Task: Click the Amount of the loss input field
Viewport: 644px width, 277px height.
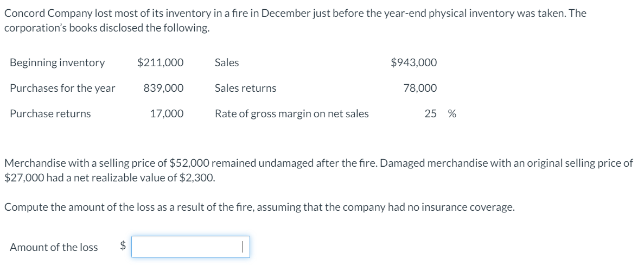Action: point(190,247)
